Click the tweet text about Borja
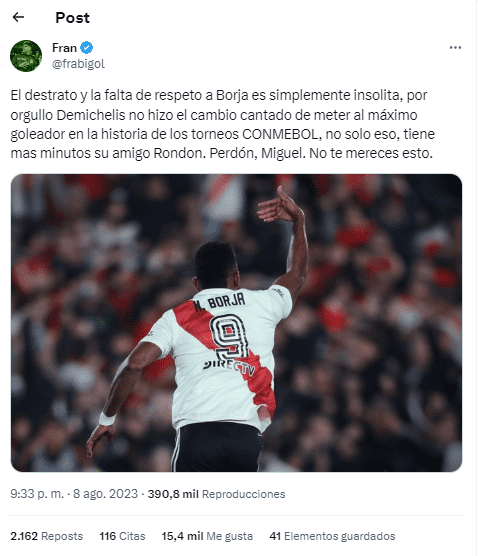This screenshot has height=556, width=478. coord(223,124)
